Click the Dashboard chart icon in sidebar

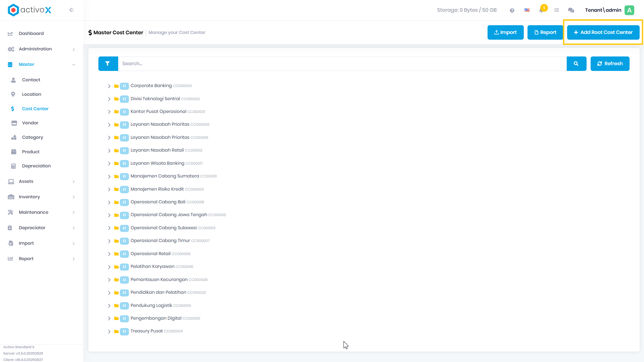[x=10, y=34]
